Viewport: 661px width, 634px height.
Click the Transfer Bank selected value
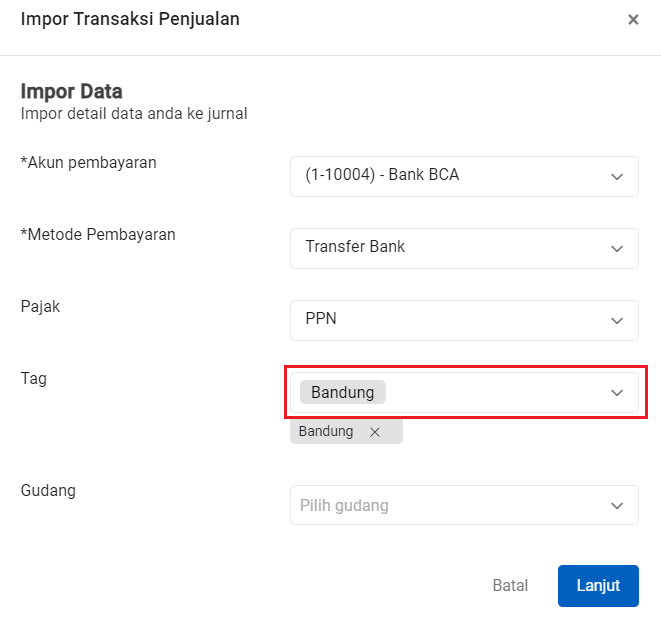click(x=355, y=247)
